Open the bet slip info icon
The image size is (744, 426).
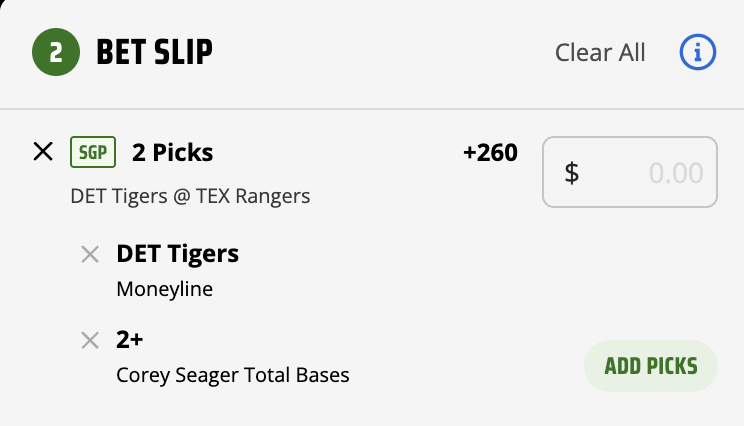pyautogui.click(x=698, y=52)
